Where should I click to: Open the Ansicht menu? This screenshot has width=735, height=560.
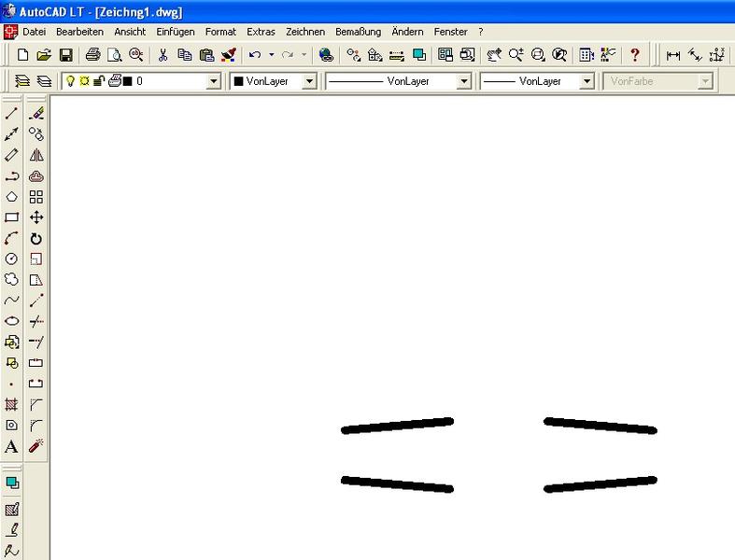click(130, 32)
